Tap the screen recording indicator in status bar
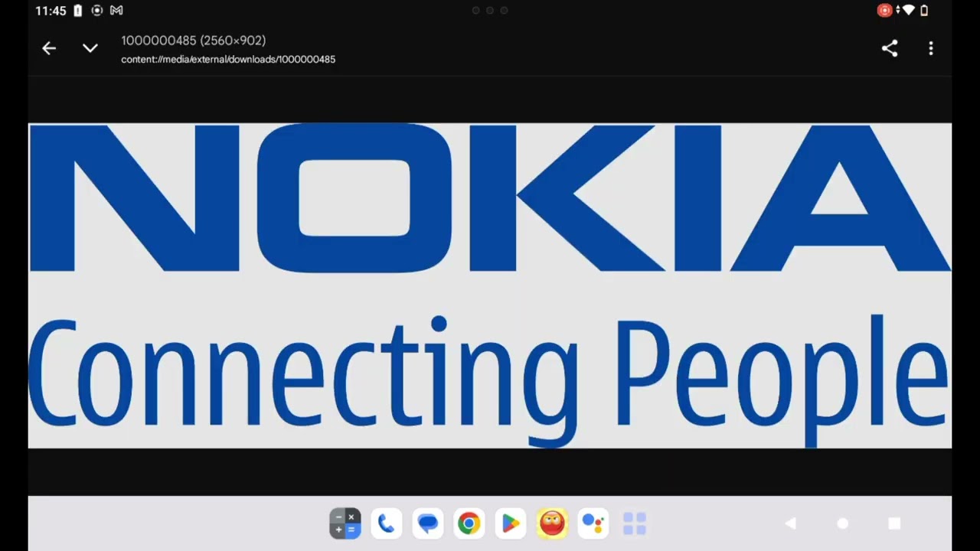The width and height of the screenshot is (980, 551). 884,11
